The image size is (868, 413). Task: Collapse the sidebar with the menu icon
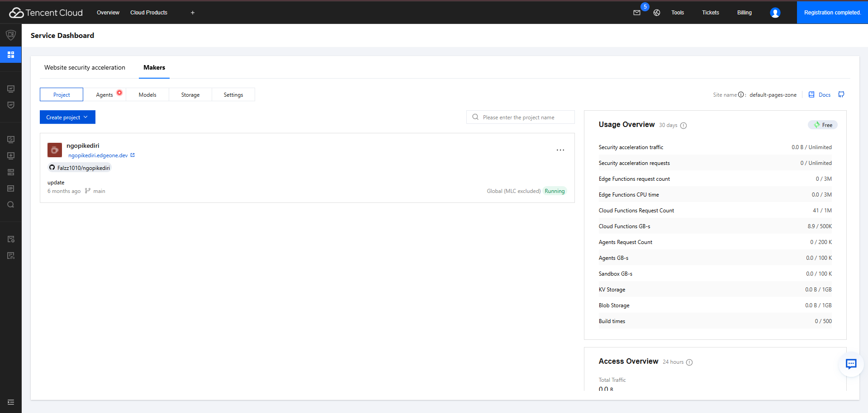pos(11,402)
